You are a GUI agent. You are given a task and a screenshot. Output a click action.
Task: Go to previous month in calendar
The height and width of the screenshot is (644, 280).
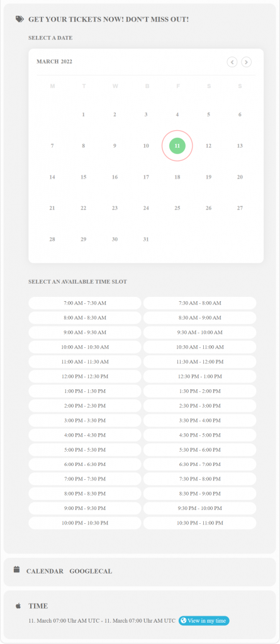232,62
